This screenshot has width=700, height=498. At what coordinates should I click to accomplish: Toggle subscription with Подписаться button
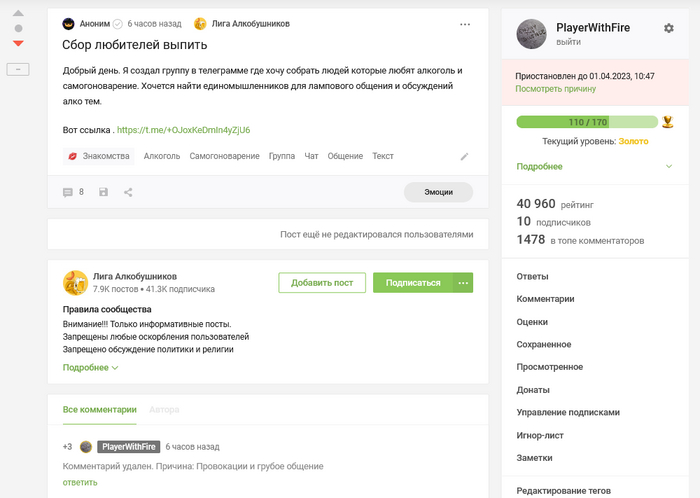coord(412,282)
